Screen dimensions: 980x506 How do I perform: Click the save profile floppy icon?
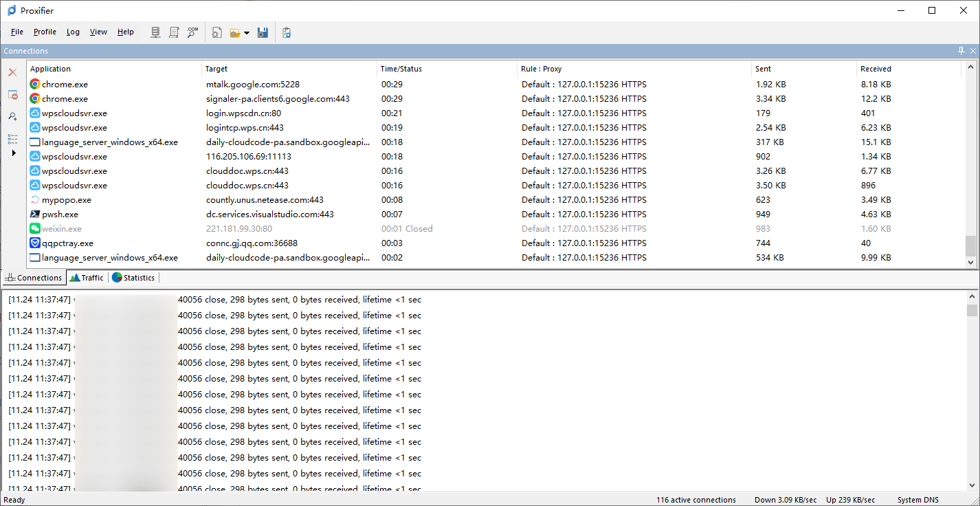coord(263,32)
